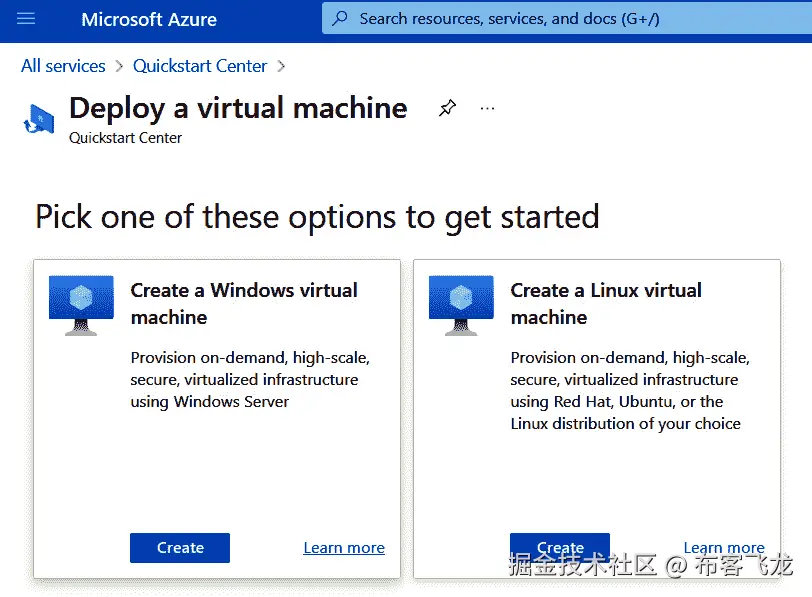
Task: Click the chevron after Quickstart Center breadcrumb
Action: point(281,66)
